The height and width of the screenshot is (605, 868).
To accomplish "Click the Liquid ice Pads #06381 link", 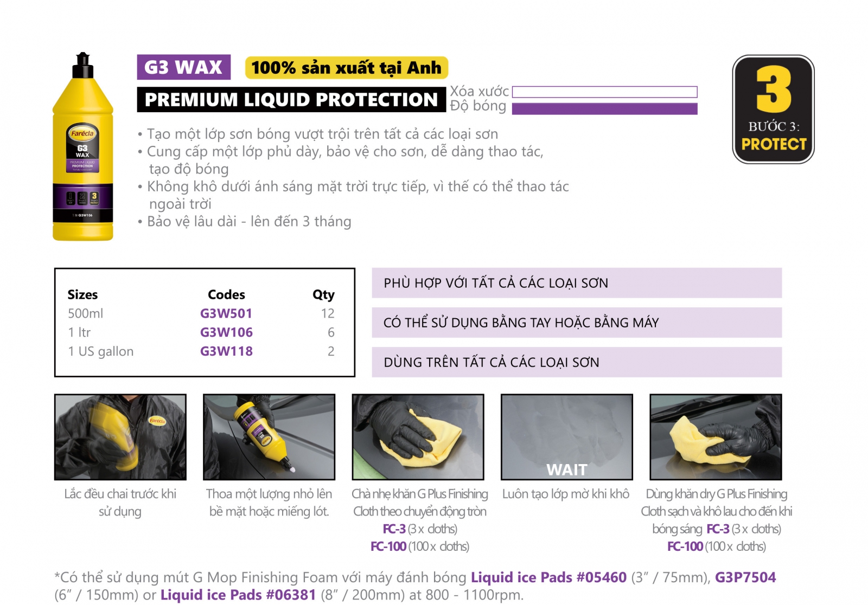I will pos(238,595).
